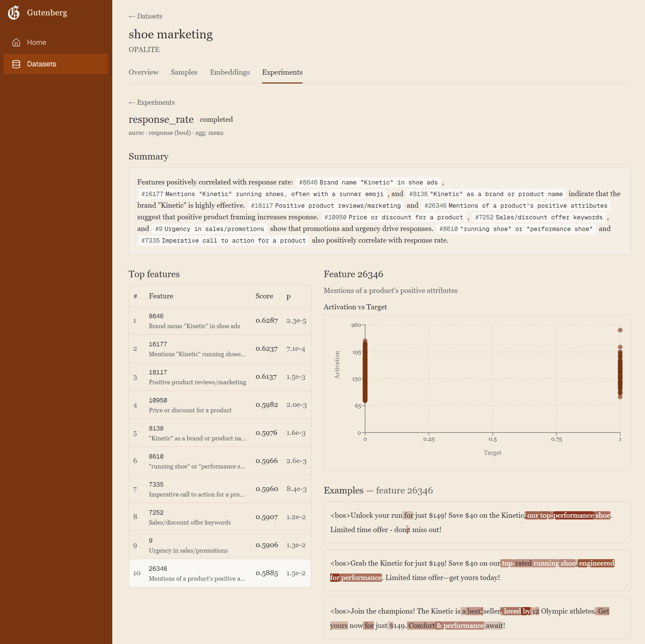Image resolution: width=645 pixels, height=644 pixels.
Task: Select feature 16177 Mentions Kinetic running shoes
Action: click(219, 348)
